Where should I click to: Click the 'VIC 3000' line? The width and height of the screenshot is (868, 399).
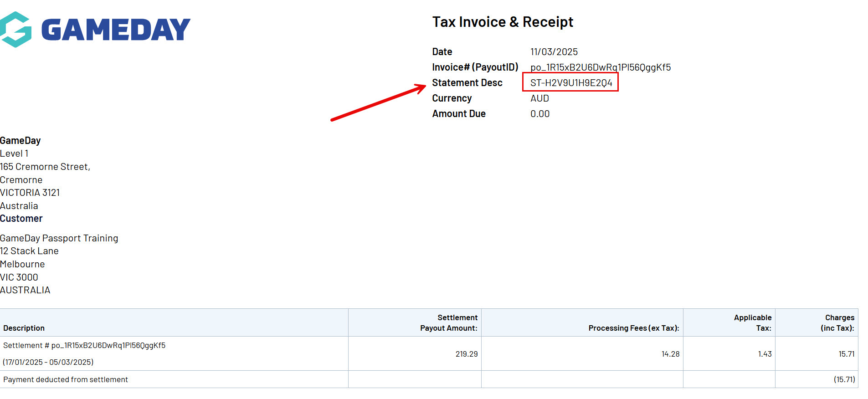(19, 277)
